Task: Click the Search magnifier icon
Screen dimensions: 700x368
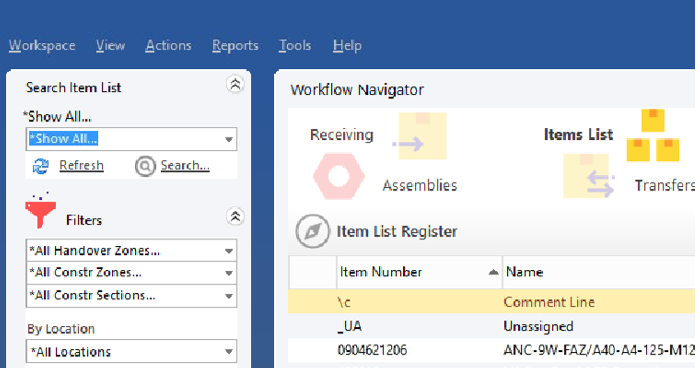Action: 145,166
